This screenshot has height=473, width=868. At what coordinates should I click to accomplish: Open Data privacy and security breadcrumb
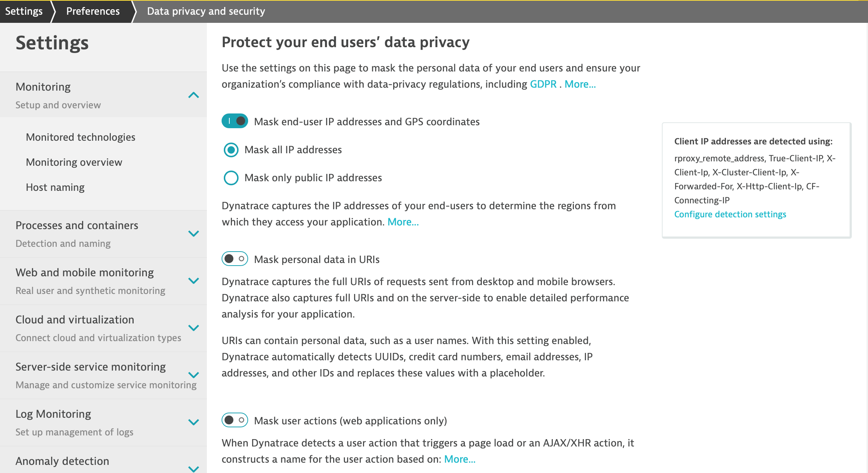pyautogui.click(x=206, y=11)
